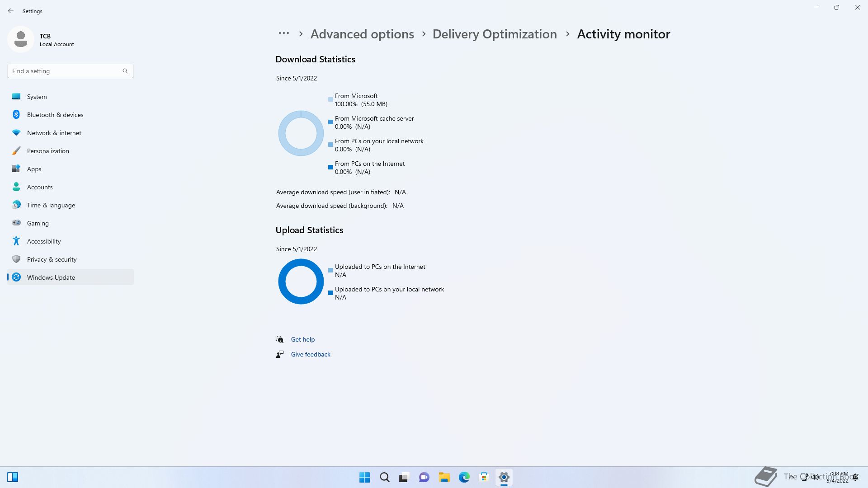Image resolution: width=868 pixels, height=488 pixels.
Task: Open the Windows Start menu
Action: click(364, 477)
